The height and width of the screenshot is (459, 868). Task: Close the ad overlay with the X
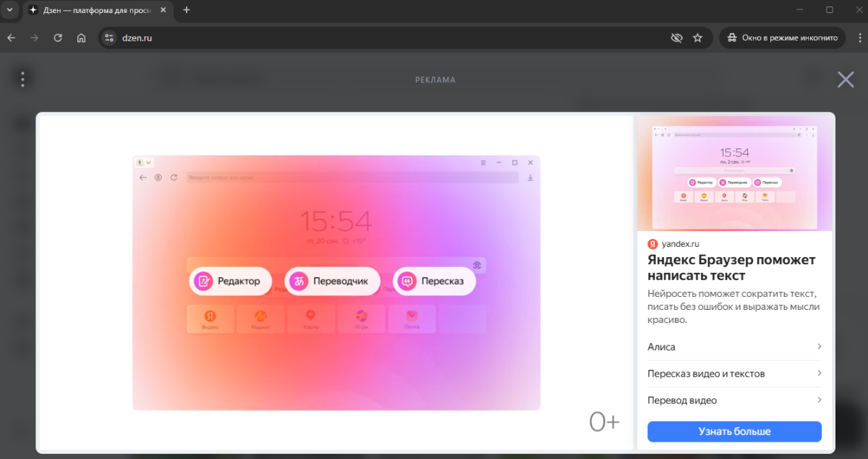(846, 80)
